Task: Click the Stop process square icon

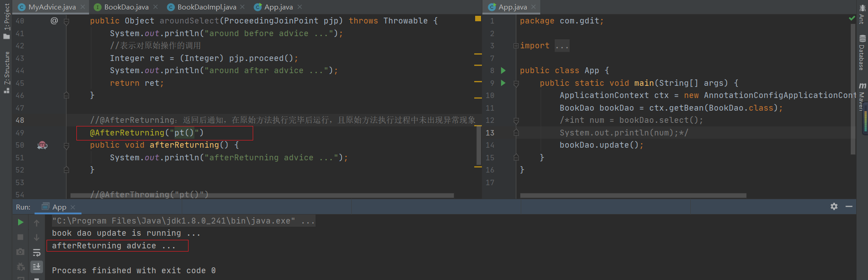Action: (x=20, y=237)
